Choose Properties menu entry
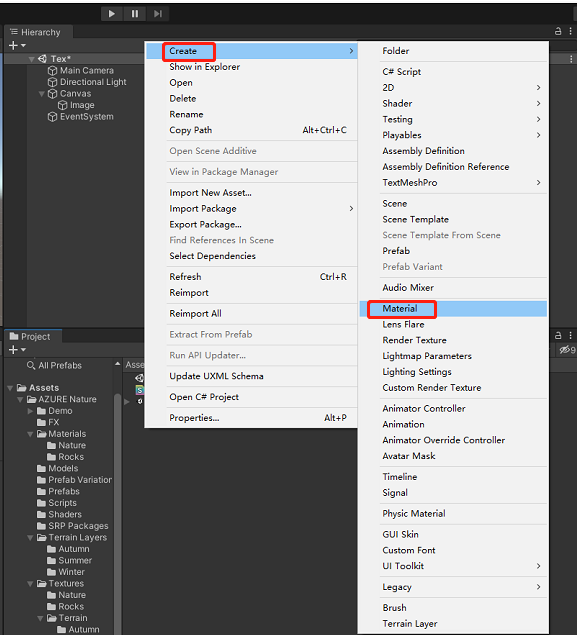The image size is (577, 635). point(251,418)
